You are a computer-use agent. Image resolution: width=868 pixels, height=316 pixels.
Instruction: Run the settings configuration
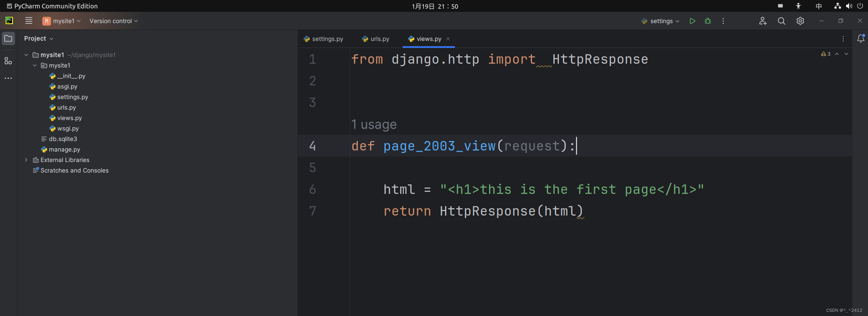692,21
